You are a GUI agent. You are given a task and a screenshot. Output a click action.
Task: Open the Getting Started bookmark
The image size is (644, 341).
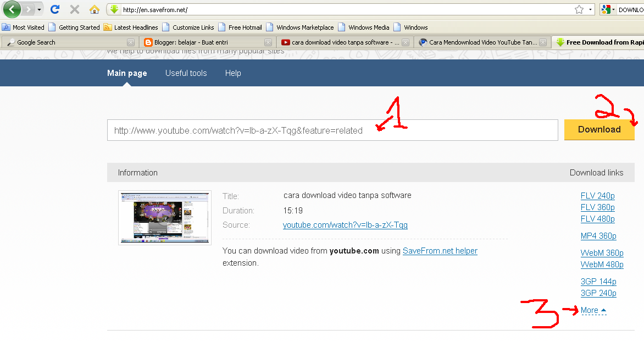click(x=74, y=27)
